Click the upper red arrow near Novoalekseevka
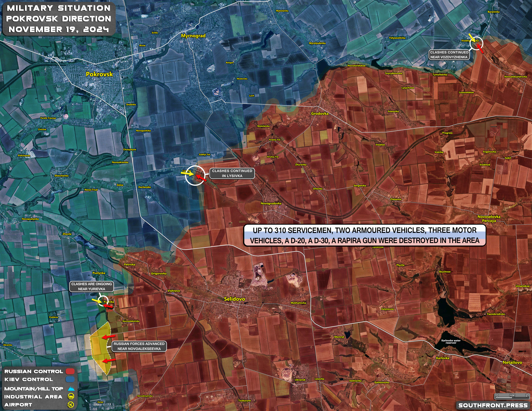This screenshot has height=411, width=532. coord(109,337)
